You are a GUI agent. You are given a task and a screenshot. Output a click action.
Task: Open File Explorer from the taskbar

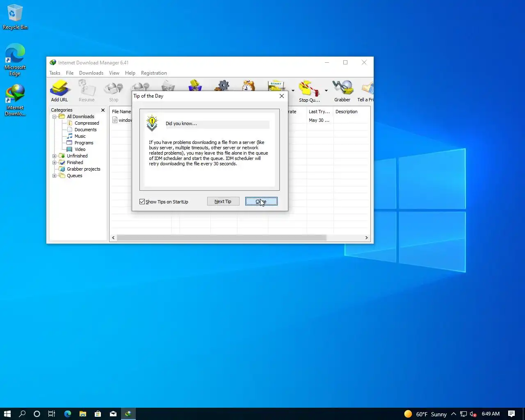click(x=82, y=414)
